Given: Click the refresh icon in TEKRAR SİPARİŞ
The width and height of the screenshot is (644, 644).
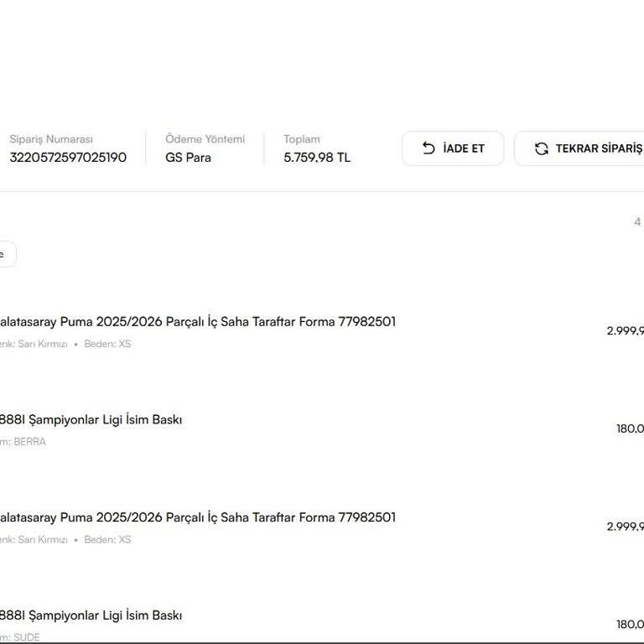Looking at the screenshot, I should coord(542,148).
